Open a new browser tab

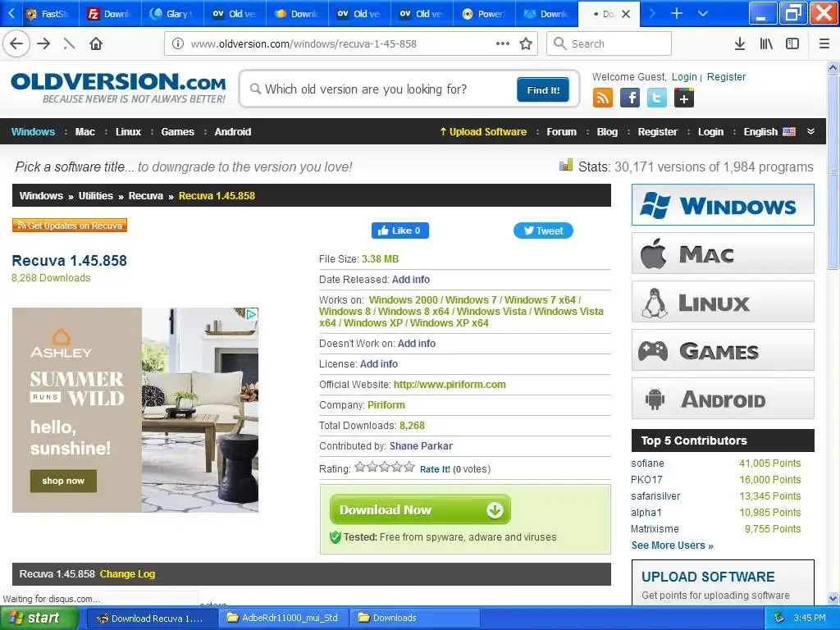[x=677, y=13]
